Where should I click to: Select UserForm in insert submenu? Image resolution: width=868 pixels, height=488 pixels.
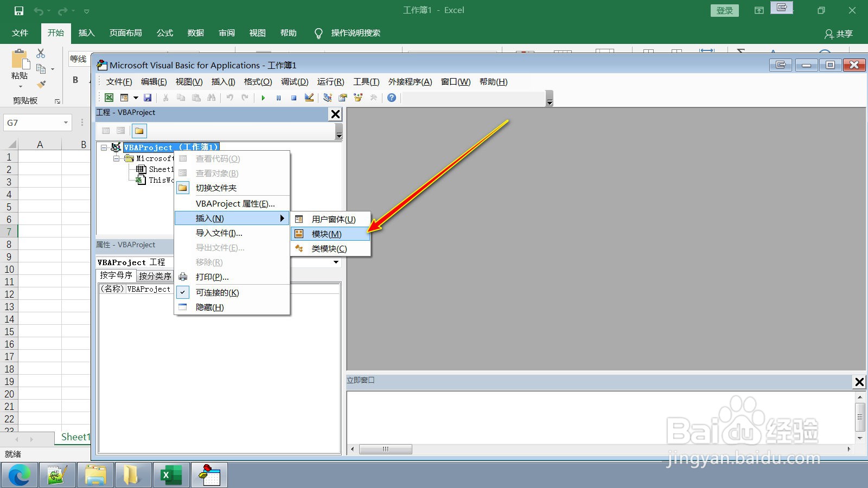(331, 219)
